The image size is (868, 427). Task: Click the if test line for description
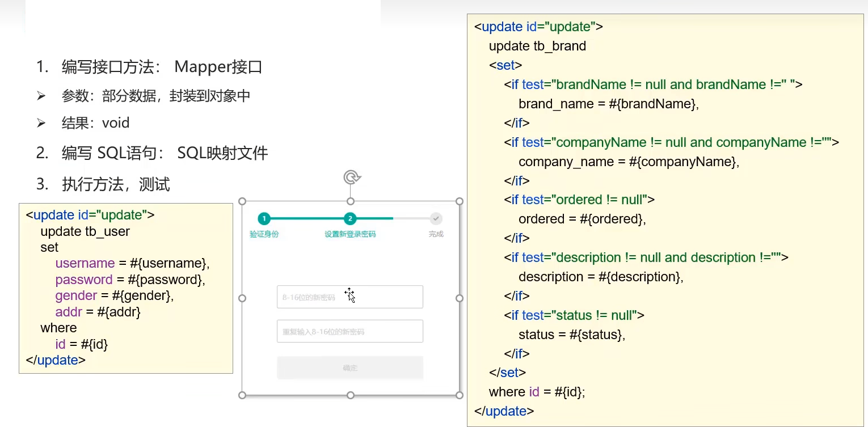pyautogui.click(x=646, y=257)
